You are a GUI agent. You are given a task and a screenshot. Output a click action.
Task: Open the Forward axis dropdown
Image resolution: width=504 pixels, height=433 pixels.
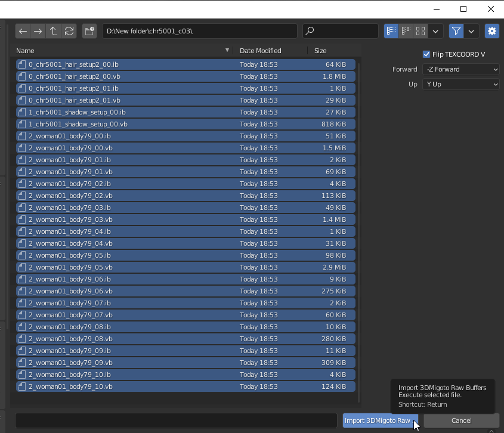coord(461,69)
